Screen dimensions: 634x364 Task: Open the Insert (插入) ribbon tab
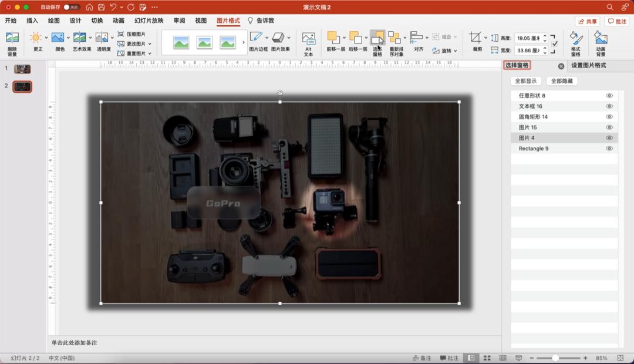pyautogui.click(x=32, y=21)
